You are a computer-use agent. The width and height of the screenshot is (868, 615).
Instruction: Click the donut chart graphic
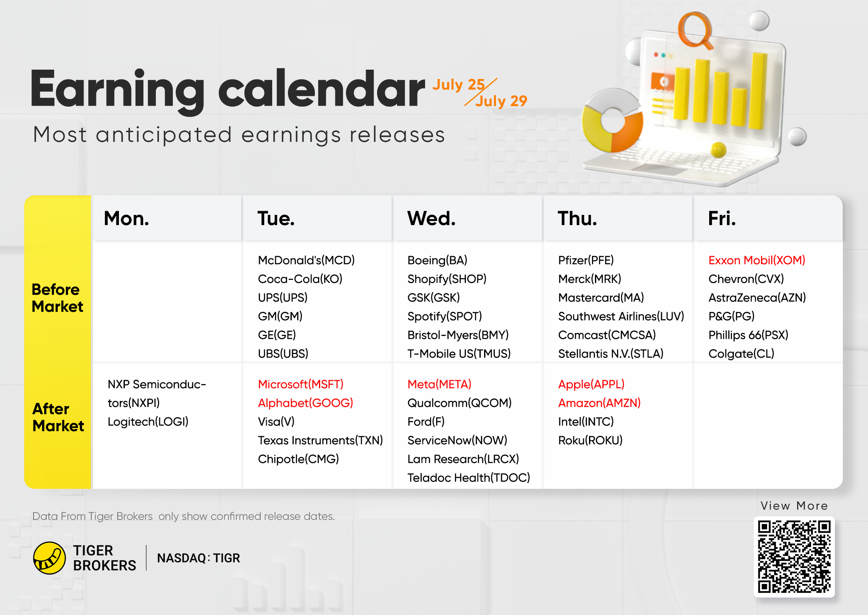pos(612,121)
